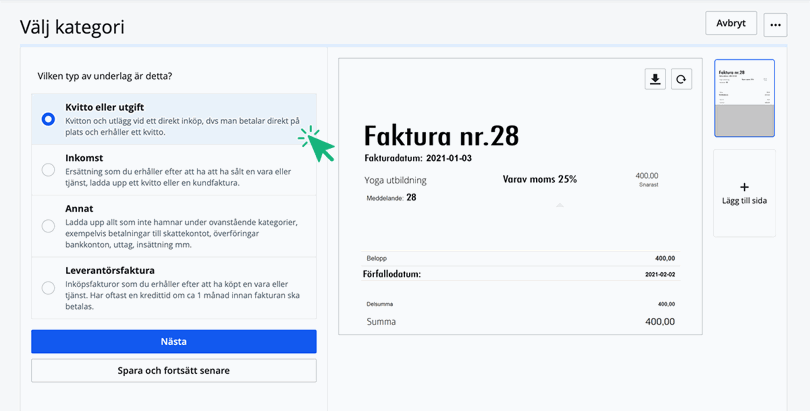The height and width of the screenshot is (411, 810).
Task: Click the Inkomst option description text
Action: (178, 177)
